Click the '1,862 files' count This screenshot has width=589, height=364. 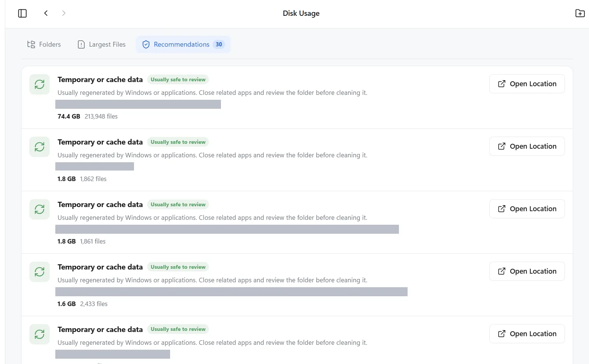point(93,179)
